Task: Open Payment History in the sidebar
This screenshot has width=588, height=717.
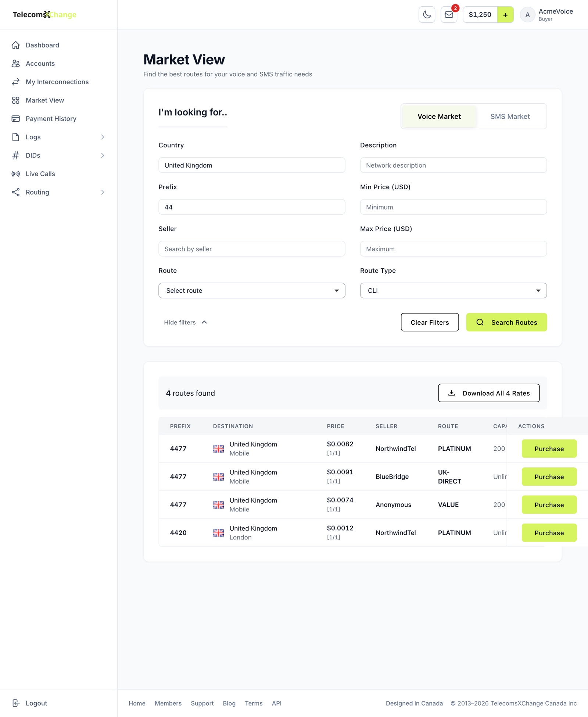Action: (51, 119)
